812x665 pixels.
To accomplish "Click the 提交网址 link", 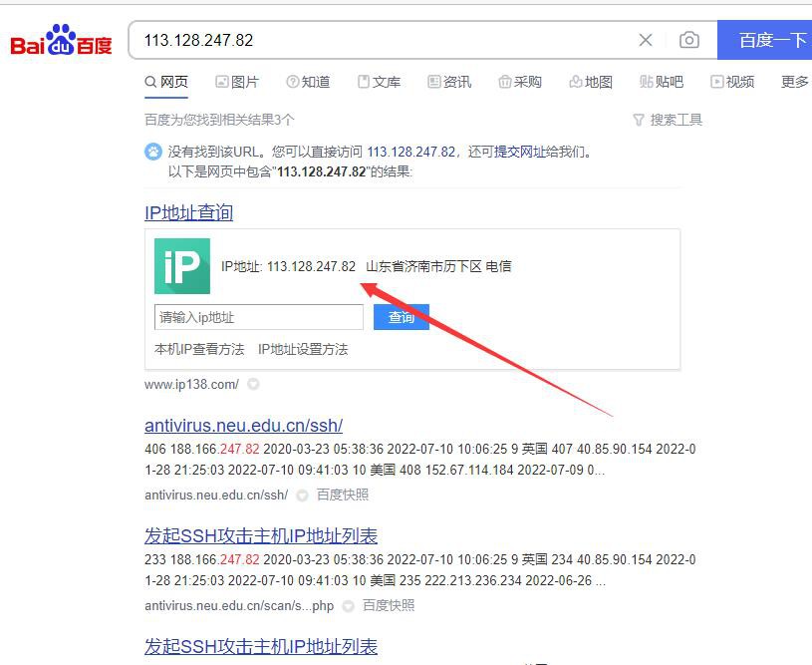I will click(x=519, y=152).
